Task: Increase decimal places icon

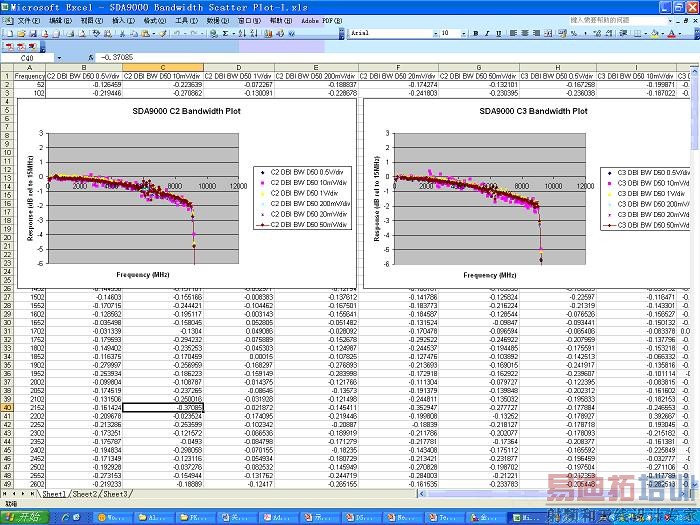Action: (597, 33)
